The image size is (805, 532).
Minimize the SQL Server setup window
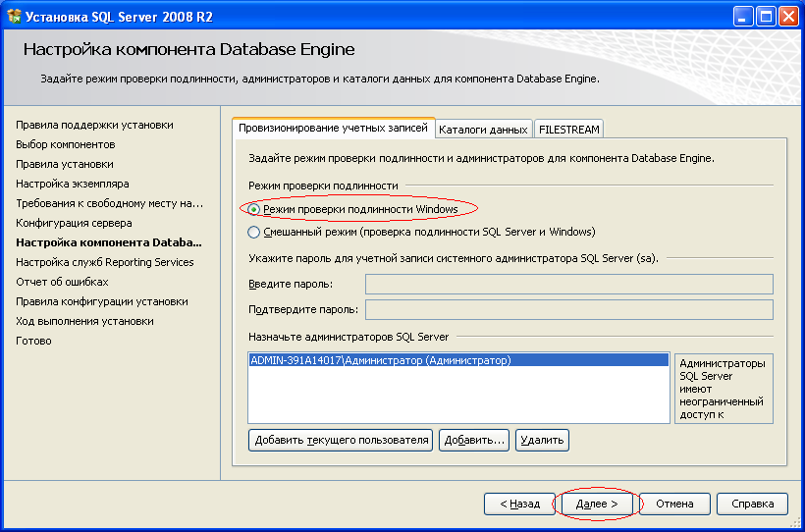point(742,17)
